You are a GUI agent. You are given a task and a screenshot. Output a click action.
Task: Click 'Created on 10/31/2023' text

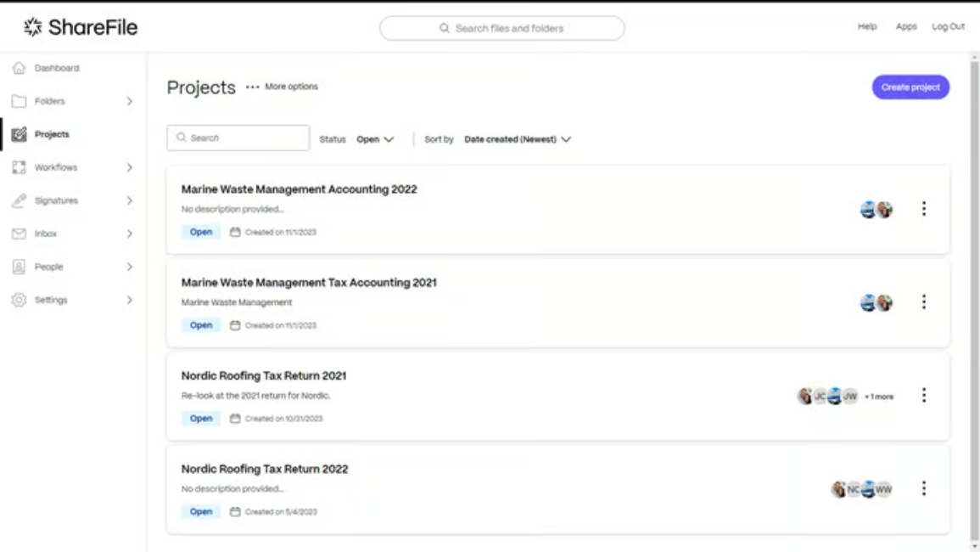[x=283, y=419]
